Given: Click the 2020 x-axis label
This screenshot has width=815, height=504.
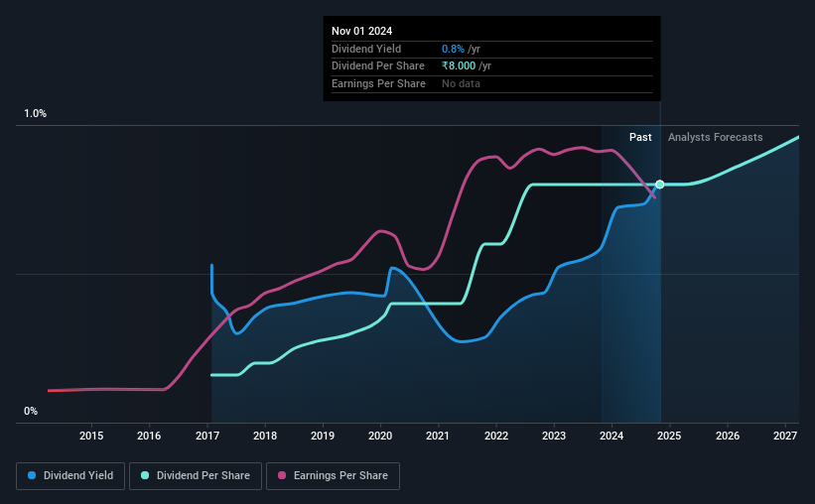Looking at the screenshot, I should point(380,436).
